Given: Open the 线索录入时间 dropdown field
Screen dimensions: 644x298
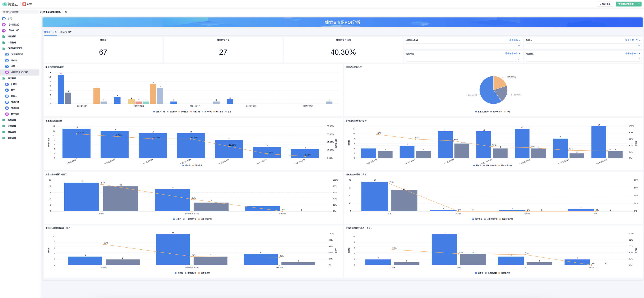Looking at the screenshot, I should [x=463, y=46].
